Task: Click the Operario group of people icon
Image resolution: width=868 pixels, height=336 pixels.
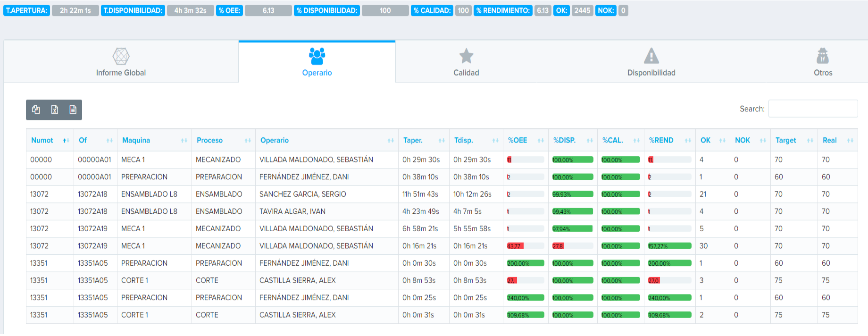Action: tap(317, 56)
